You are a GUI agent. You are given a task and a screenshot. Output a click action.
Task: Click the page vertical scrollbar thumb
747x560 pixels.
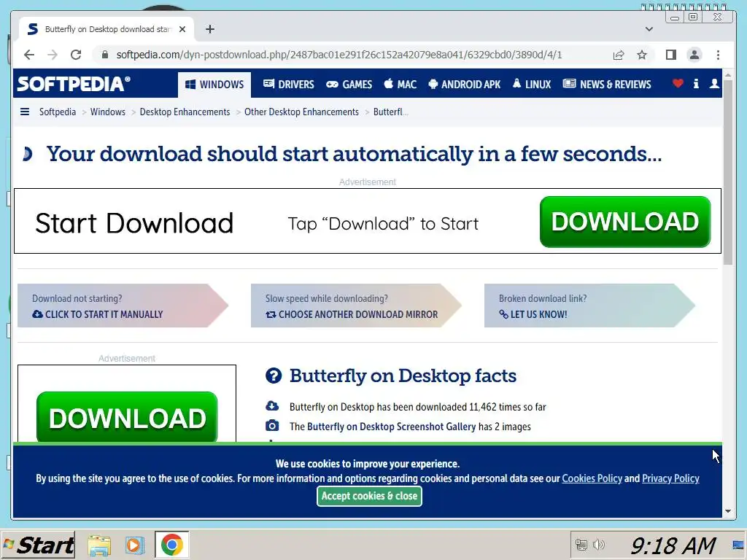728,172
